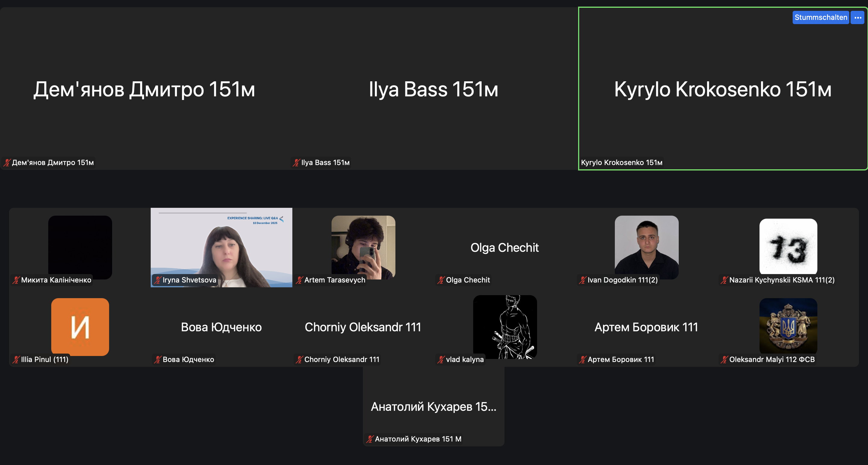The width and height of the screenshot is (868, 465).
Task: Click muted mic icon beside Oleksandr Malyi
Action: [725, 360]
